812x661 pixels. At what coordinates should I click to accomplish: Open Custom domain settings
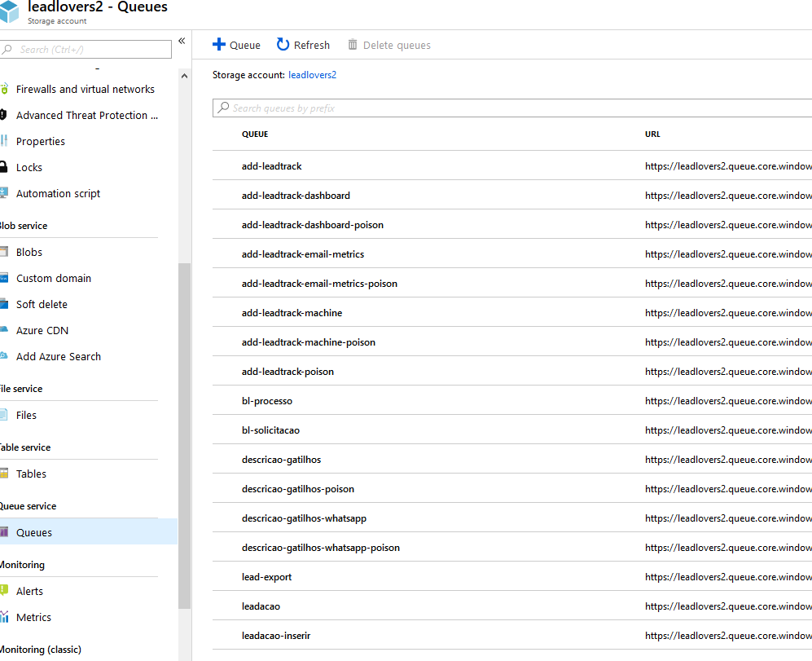(53, 279)
